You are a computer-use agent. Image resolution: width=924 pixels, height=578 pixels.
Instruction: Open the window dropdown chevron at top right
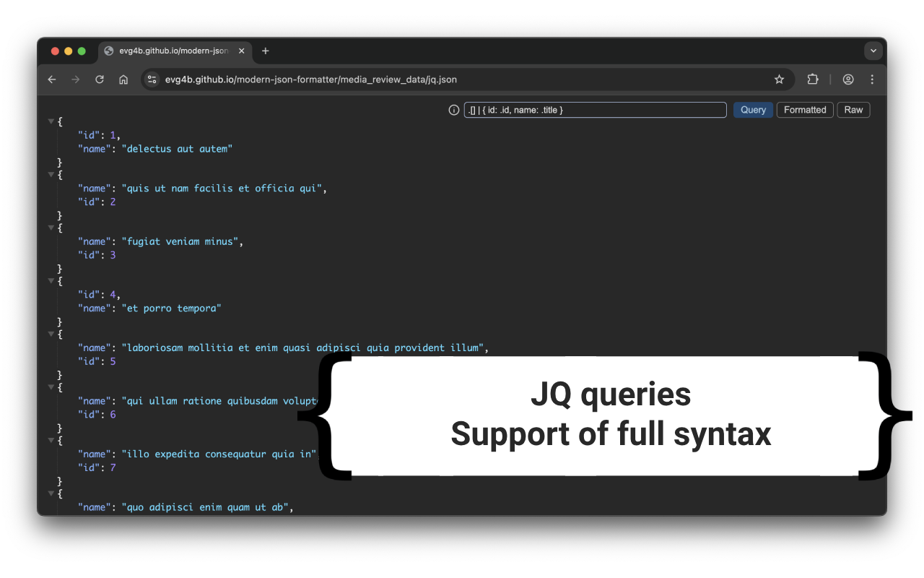(x=873, y=51)
